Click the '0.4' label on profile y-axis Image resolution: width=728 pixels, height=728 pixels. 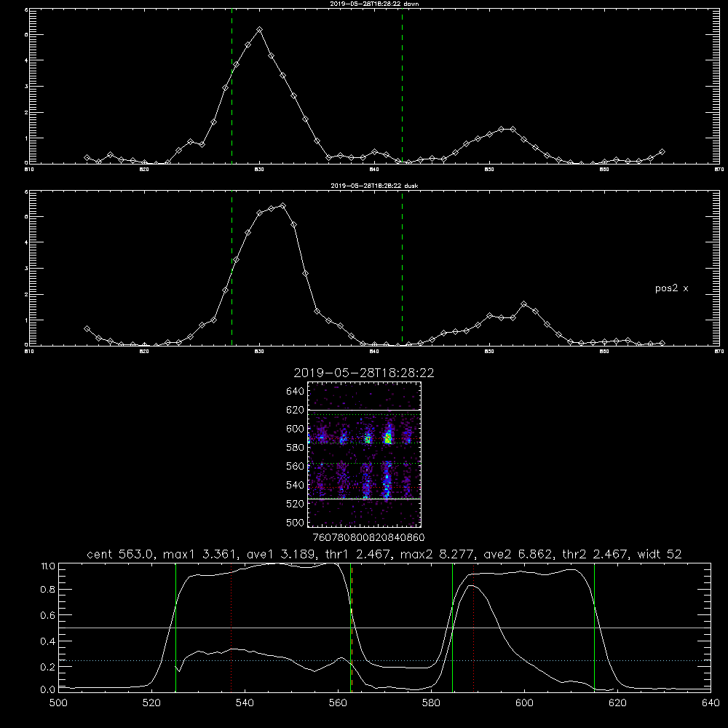[x=48, y=641]
